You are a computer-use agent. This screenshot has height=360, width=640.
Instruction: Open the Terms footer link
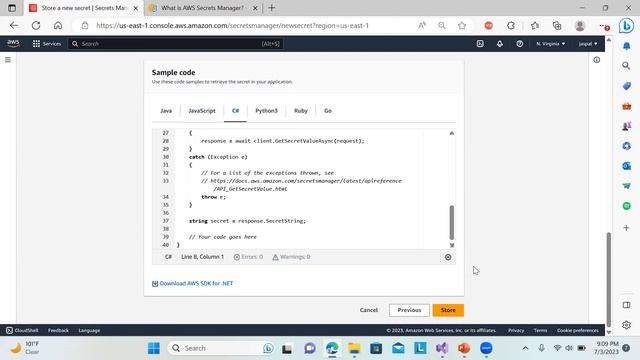coord(540,330)
